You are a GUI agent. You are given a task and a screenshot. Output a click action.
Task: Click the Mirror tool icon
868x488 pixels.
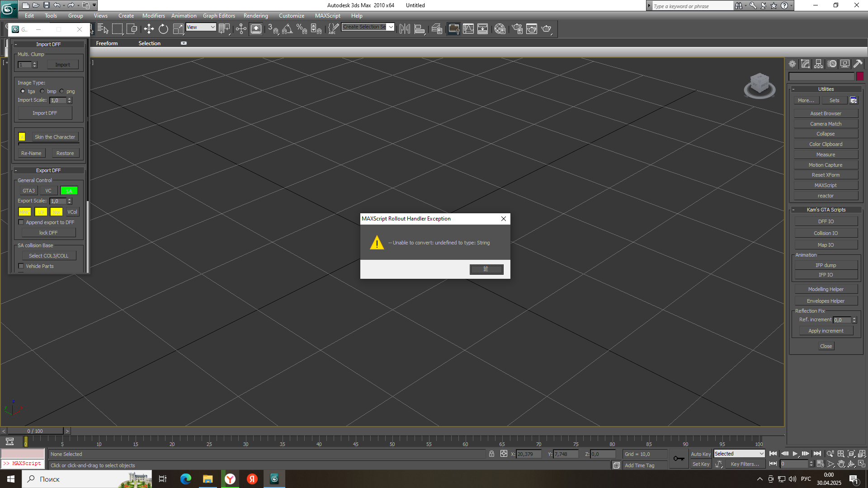pyautogui.click(x=405, y=29)
